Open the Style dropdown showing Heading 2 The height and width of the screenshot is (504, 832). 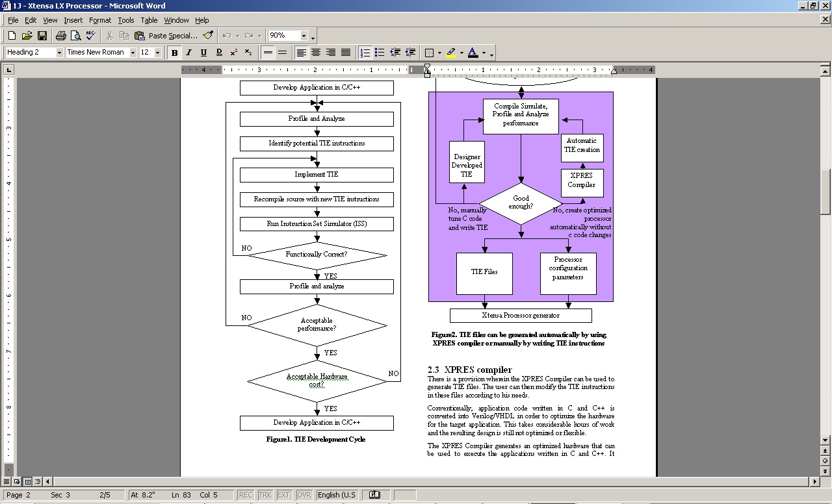click(59, 53)
